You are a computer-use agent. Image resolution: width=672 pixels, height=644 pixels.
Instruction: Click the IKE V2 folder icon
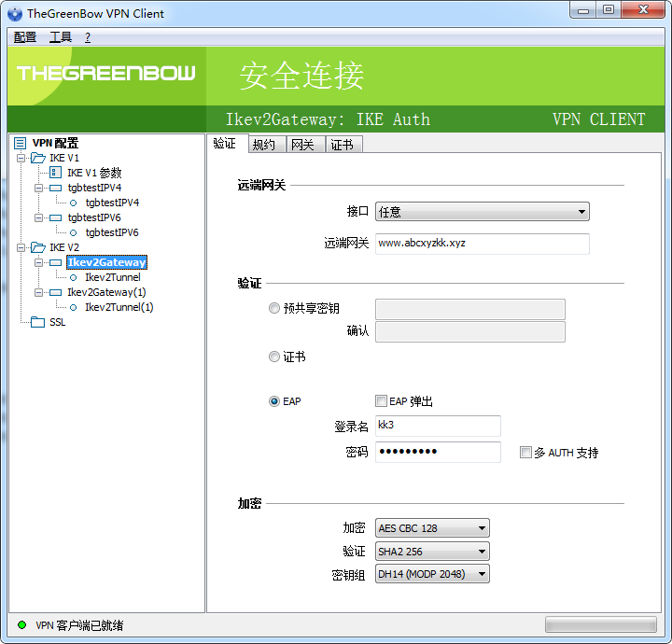coord(38,247)
